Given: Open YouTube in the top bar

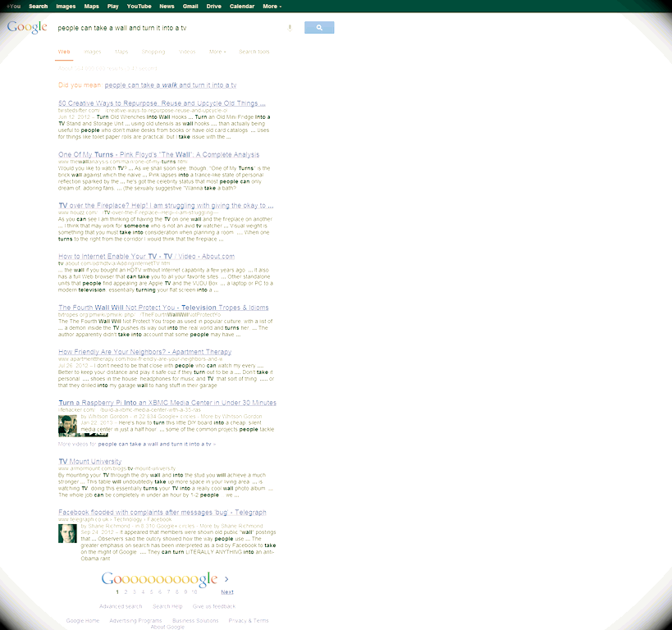Looking at the screenshot, I should (x=139, y=7).
